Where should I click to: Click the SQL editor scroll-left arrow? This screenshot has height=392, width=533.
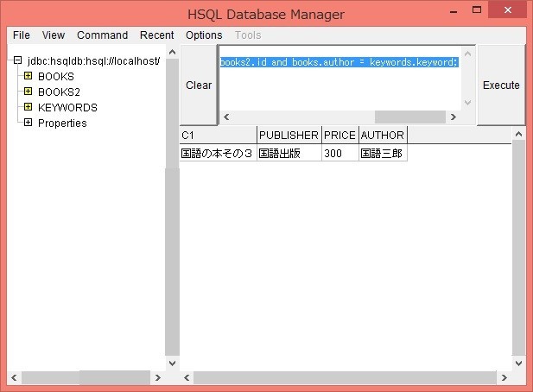click(226, 117)
